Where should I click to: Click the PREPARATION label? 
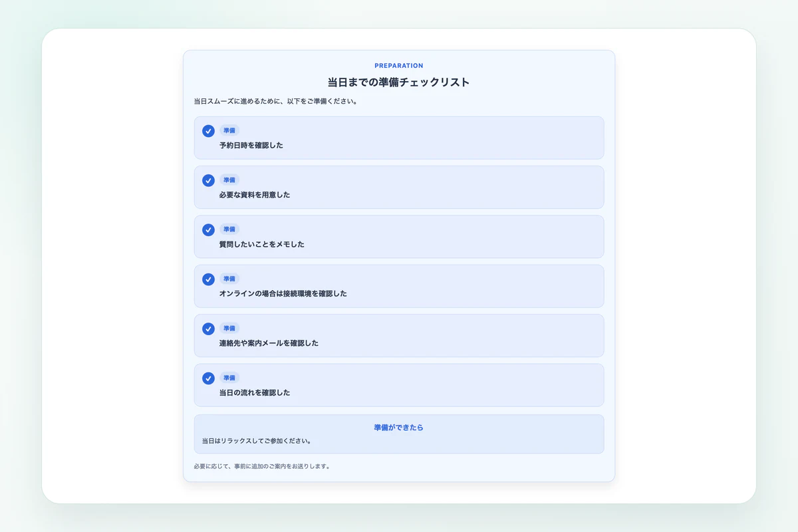(x=399, y=66)
